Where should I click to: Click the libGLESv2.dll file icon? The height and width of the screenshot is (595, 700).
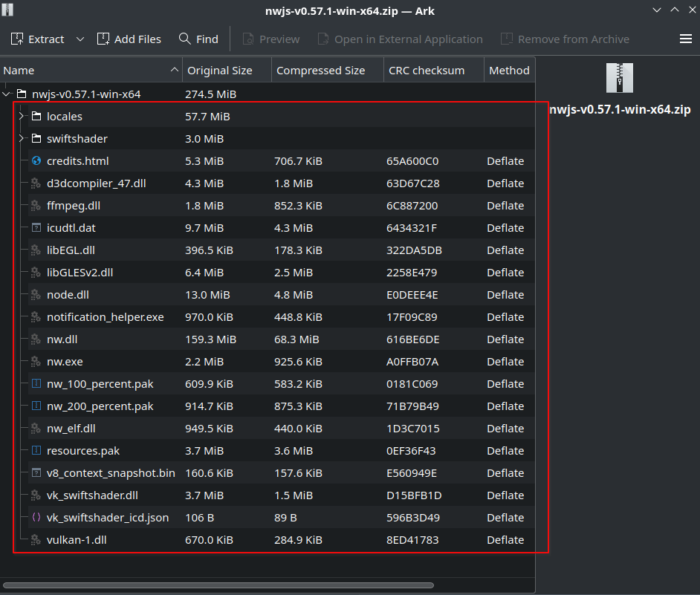[36, 273]
